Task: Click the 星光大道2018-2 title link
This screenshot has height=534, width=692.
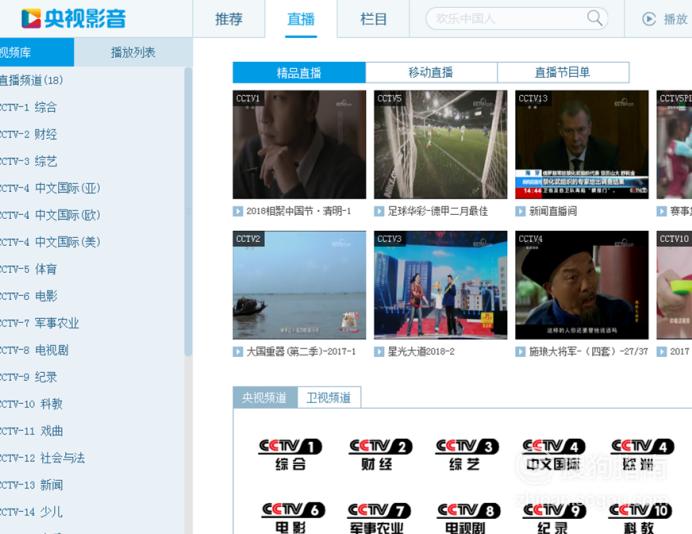Action: tap(421, 352)
